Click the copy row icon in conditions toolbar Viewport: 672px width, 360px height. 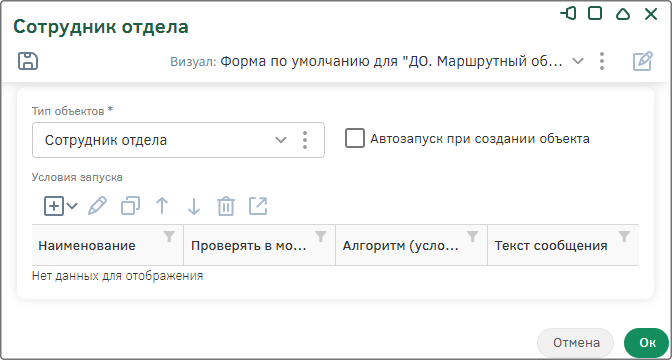(130, 206)
